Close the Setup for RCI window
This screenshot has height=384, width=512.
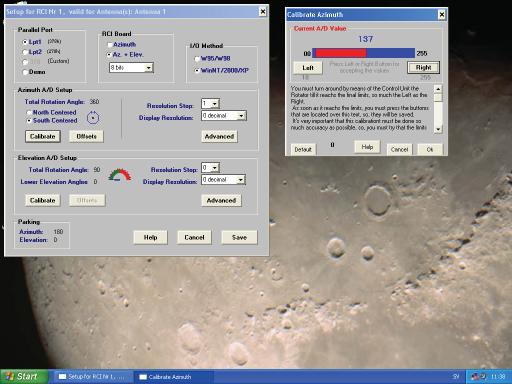click(263, 12)
